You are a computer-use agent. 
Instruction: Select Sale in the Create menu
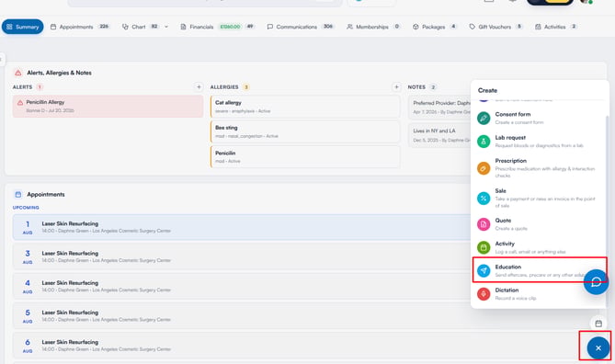[540, 198]
